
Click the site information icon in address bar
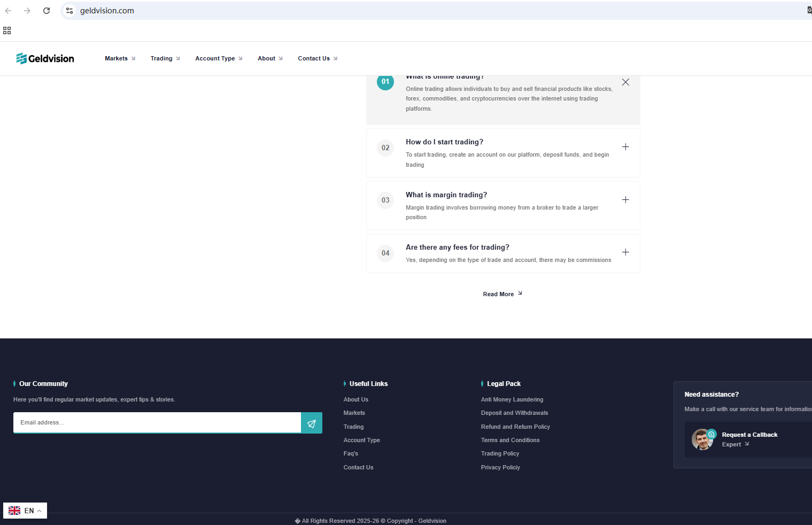[x=69, y=11]
